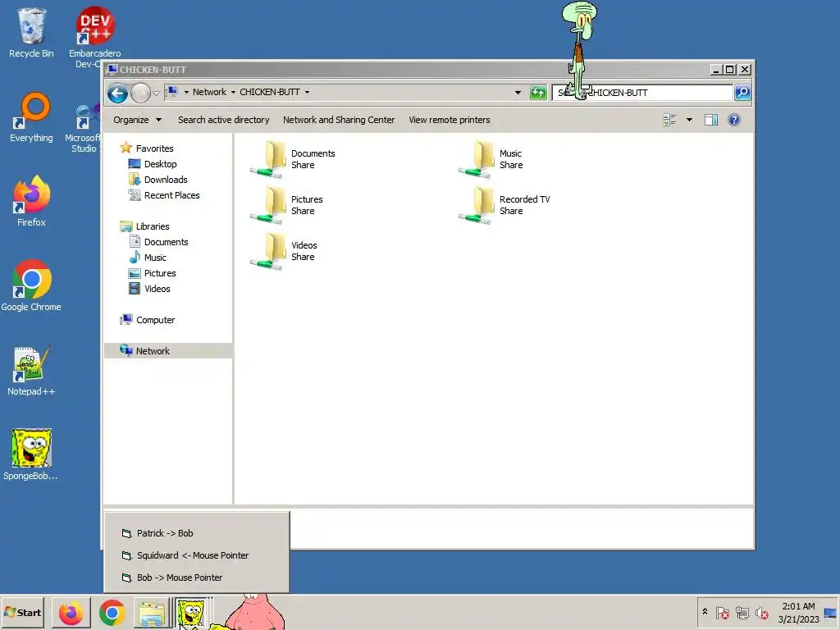The image size is (840, 630).
Task: Open recent pages dropdown beside forward arrow
Action: [x=156, y=94]
